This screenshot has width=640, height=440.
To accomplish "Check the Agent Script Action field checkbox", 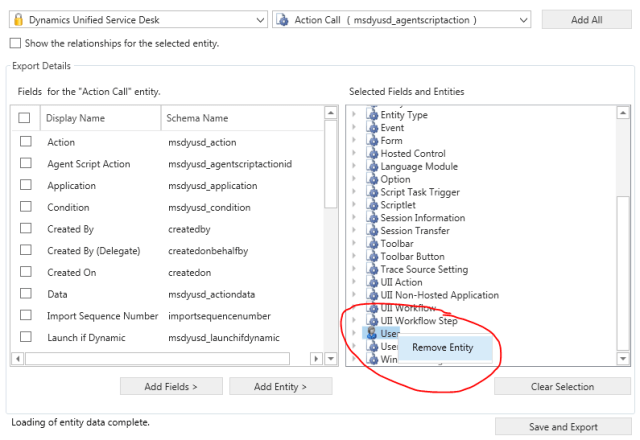I will (x=26, y=163).
